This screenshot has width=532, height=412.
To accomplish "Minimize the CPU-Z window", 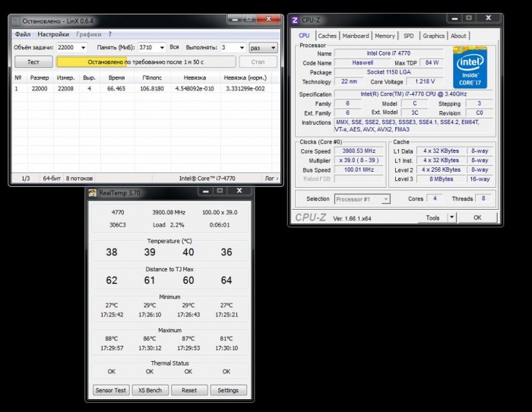I will point(455,18).
